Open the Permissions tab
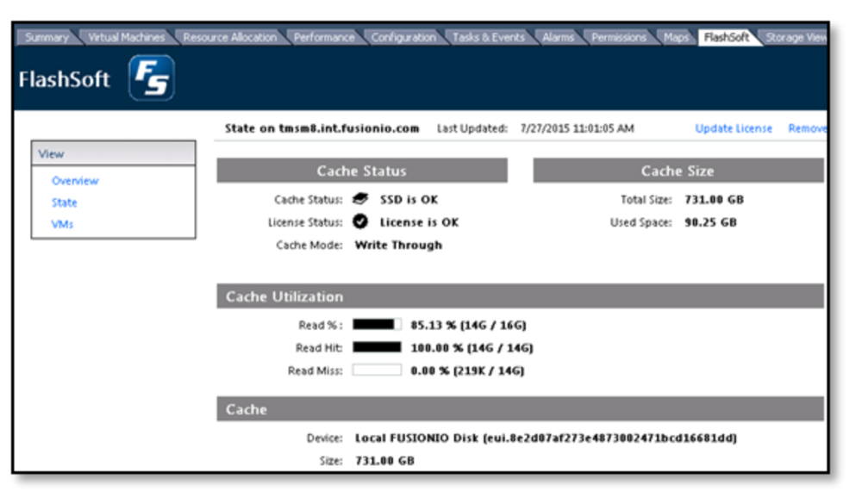 tap(618, 37)
